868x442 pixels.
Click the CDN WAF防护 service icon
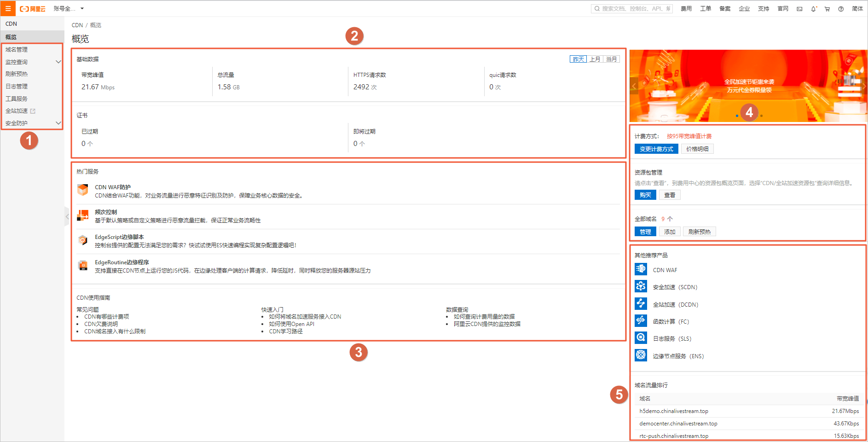coord(83,190)
